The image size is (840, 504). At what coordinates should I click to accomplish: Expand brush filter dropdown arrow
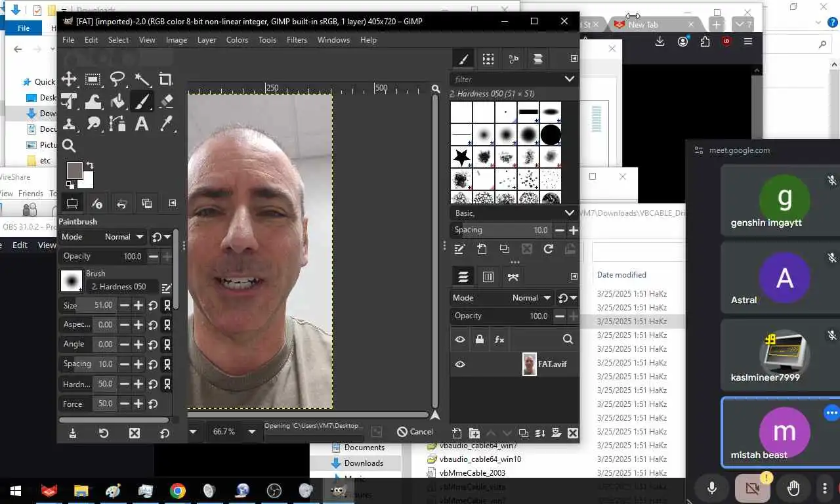pos(570,79)
